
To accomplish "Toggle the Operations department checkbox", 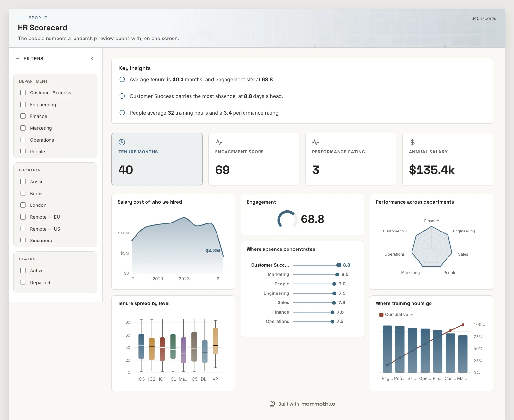I will [23, 140].
